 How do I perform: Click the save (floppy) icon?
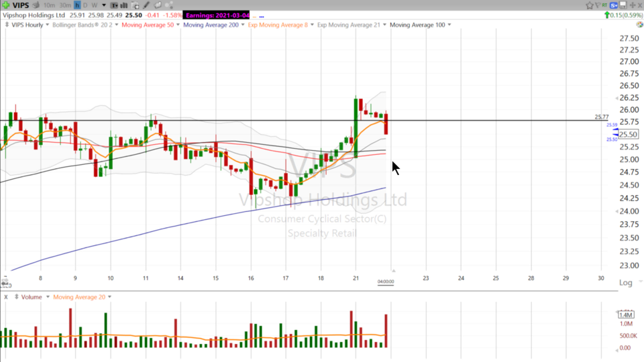pos(623,5)
